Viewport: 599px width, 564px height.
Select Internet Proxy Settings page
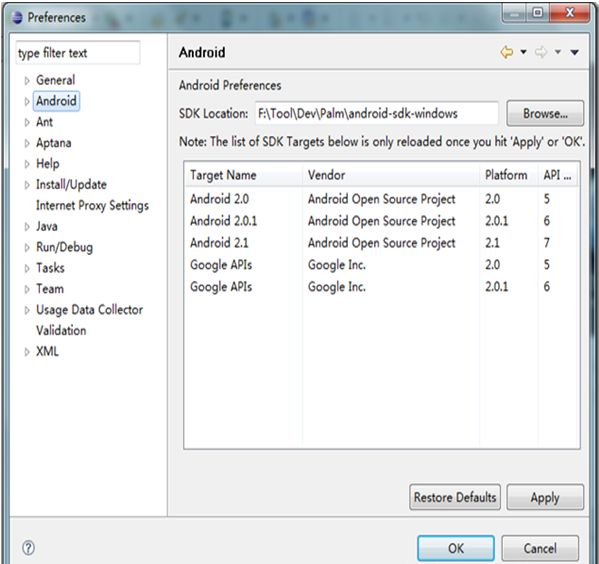tap(92, 206)
